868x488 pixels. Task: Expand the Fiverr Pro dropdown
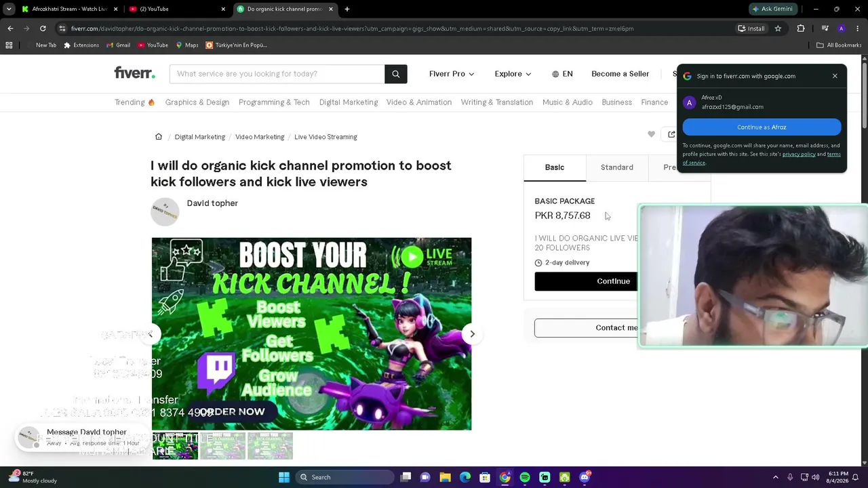(x=452, y=74)
